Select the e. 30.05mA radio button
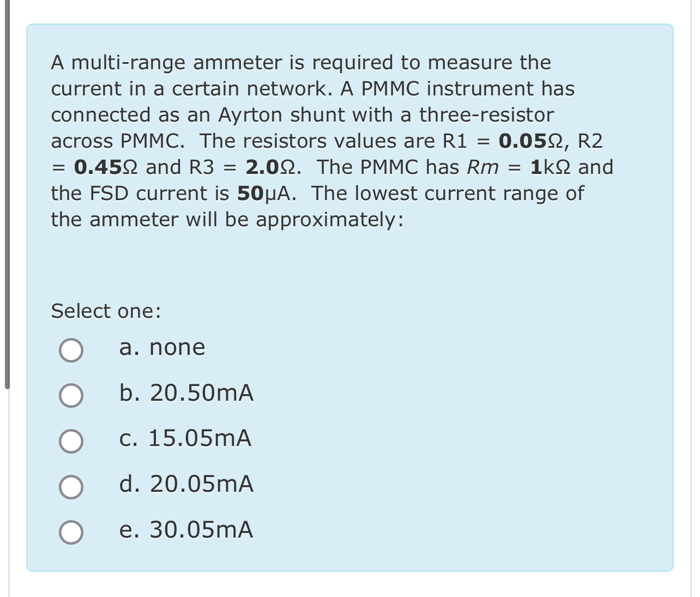Viewport: 700px width, 597px height. pos(71,533)
